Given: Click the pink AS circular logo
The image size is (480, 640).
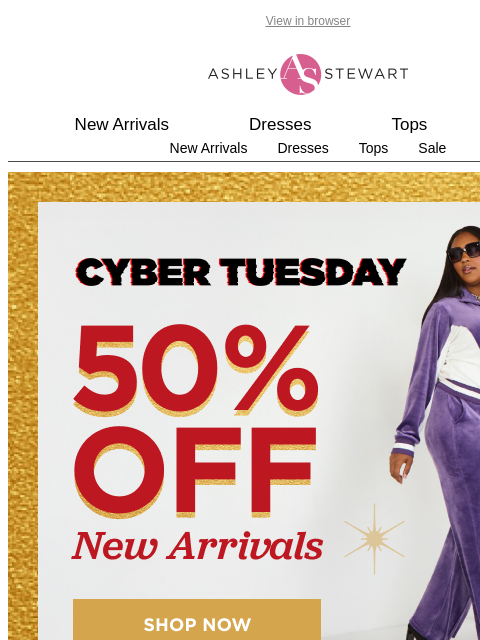Looking at the screenshot, I should click(x=301, y=74).
